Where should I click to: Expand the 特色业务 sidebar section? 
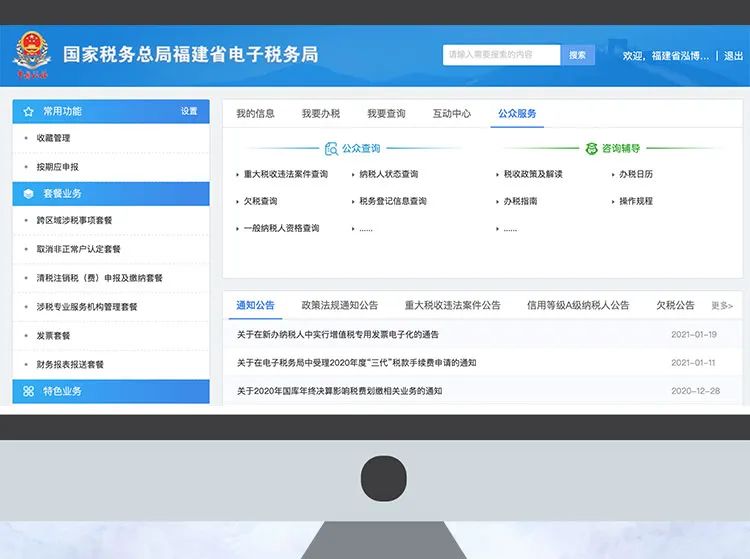(x=111, y=391)
